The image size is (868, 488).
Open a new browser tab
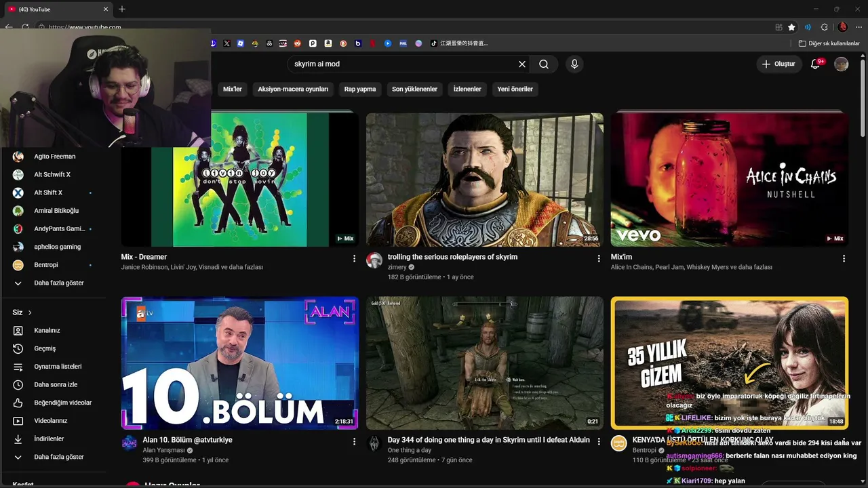tap(122, 9)
